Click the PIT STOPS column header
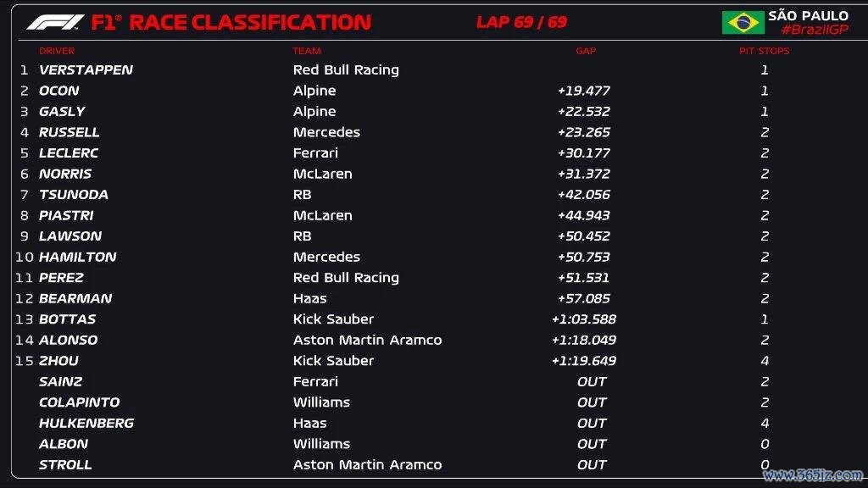The width and height of the screenshot is (868, 488). (x=764, y=51)
